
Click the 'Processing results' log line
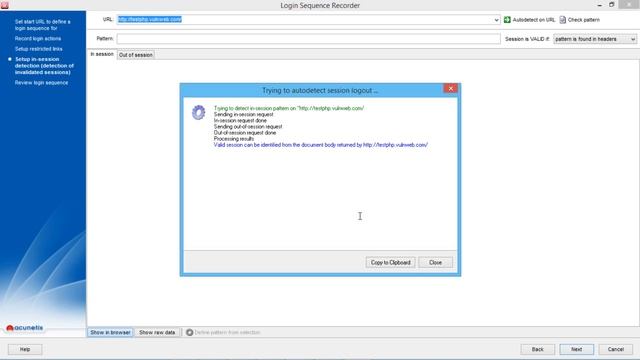234,139
